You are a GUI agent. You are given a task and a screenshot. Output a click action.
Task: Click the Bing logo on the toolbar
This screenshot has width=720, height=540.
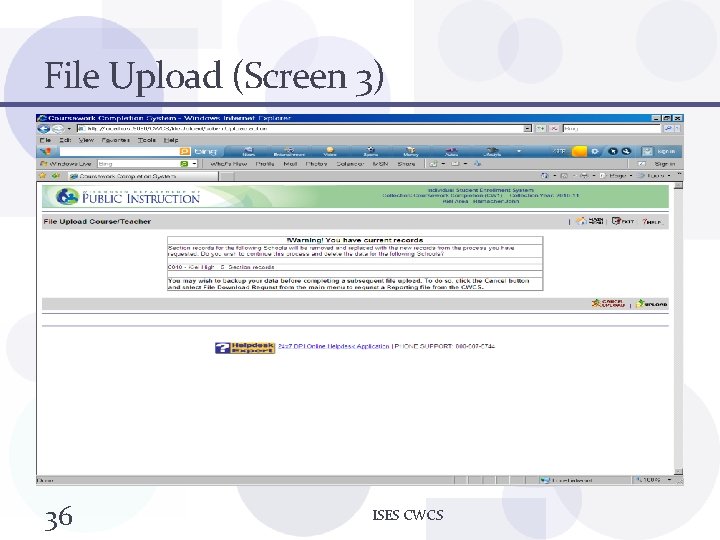205,151
